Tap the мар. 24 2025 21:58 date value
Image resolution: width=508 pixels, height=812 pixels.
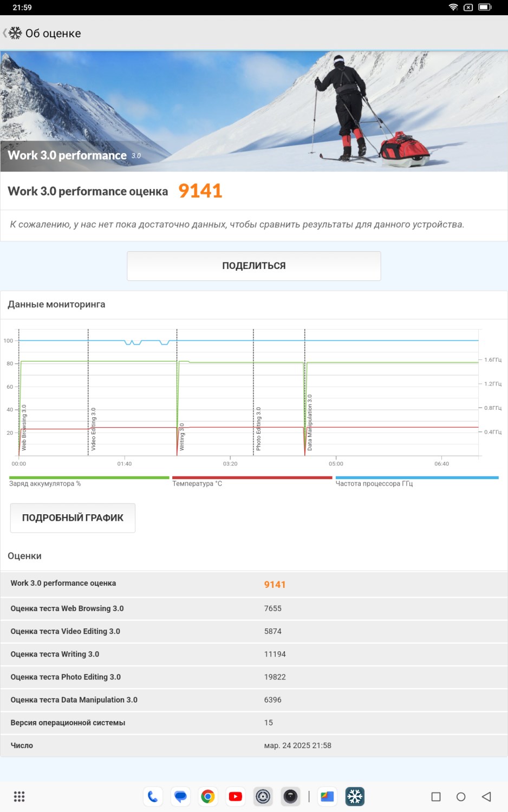298,745
